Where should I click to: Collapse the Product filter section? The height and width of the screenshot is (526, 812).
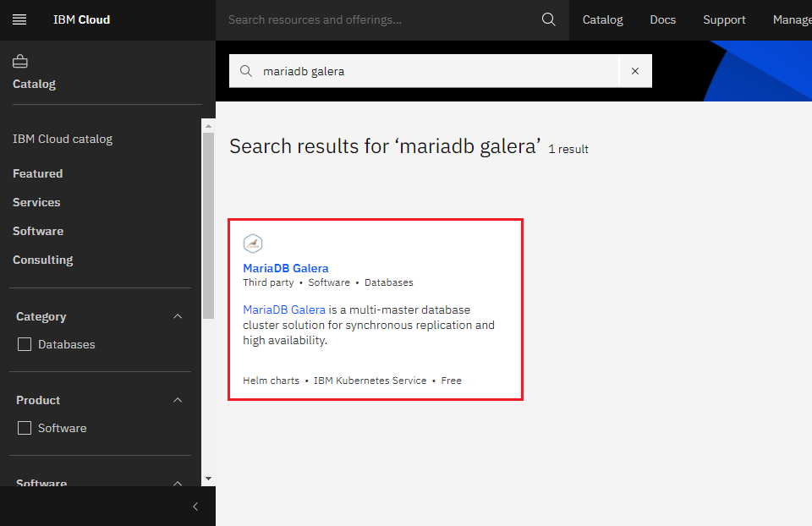click(x=178, y=400)
